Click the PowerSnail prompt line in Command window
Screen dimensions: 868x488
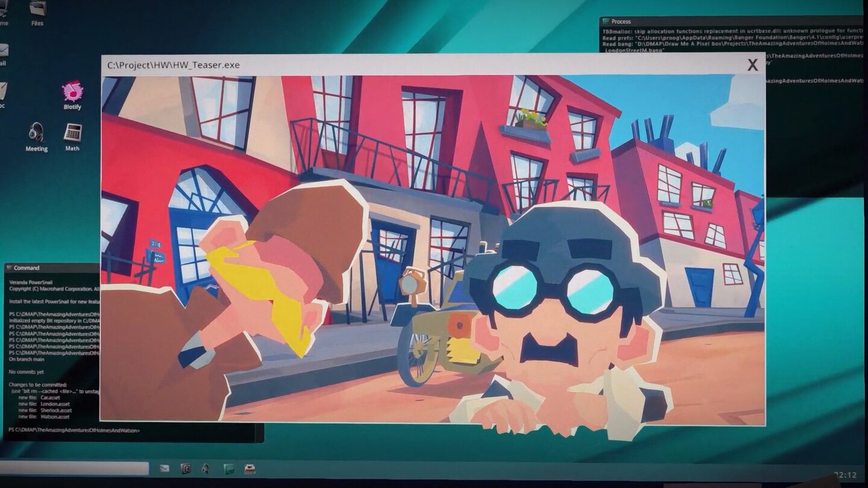point(74,430)
